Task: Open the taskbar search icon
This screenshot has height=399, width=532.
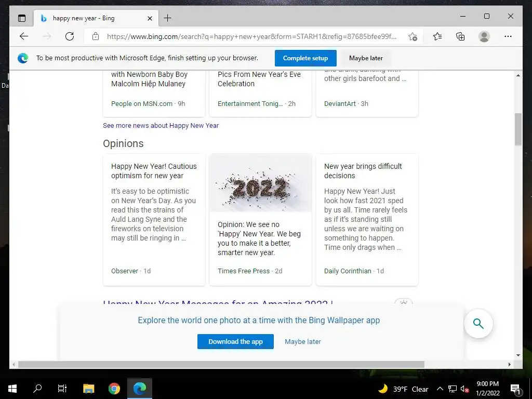Action: 37,389
